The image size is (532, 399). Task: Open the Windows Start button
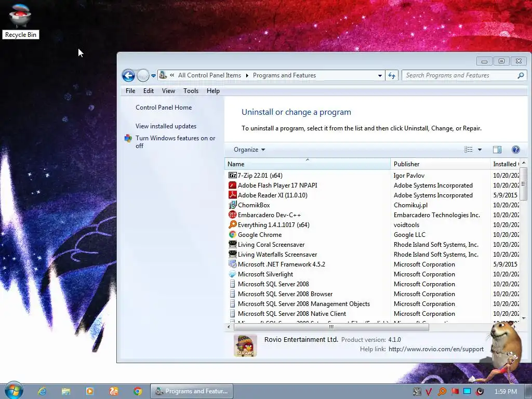14,391
